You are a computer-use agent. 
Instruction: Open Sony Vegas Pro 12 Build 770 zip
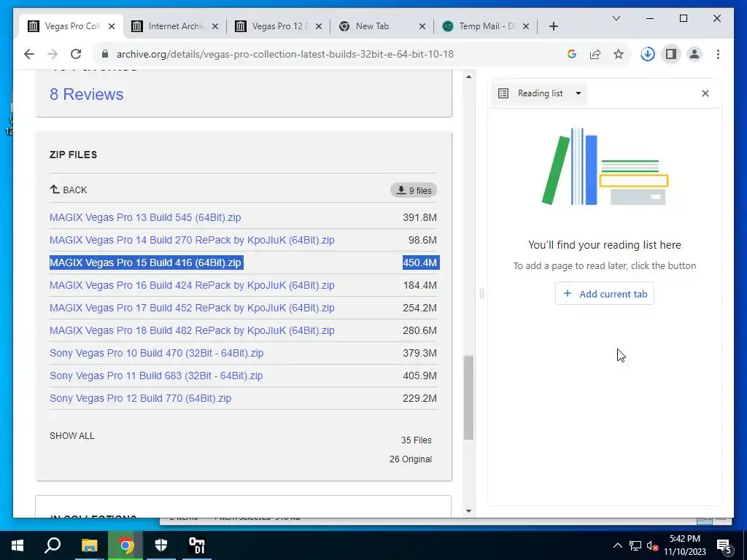[141, 399]
